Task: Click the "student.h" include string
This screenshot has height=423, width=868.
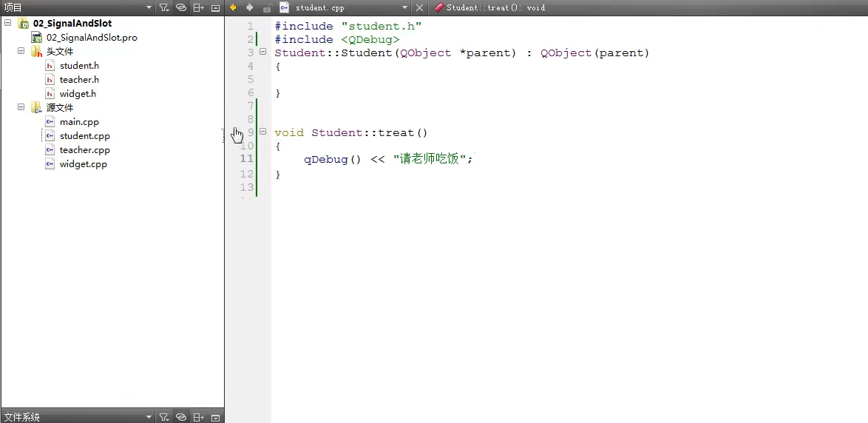Action: click(382, 27)
